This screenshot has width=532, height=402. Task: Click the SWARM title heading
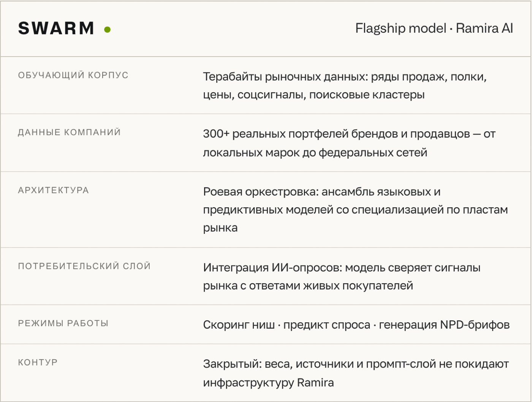point(56,28)
